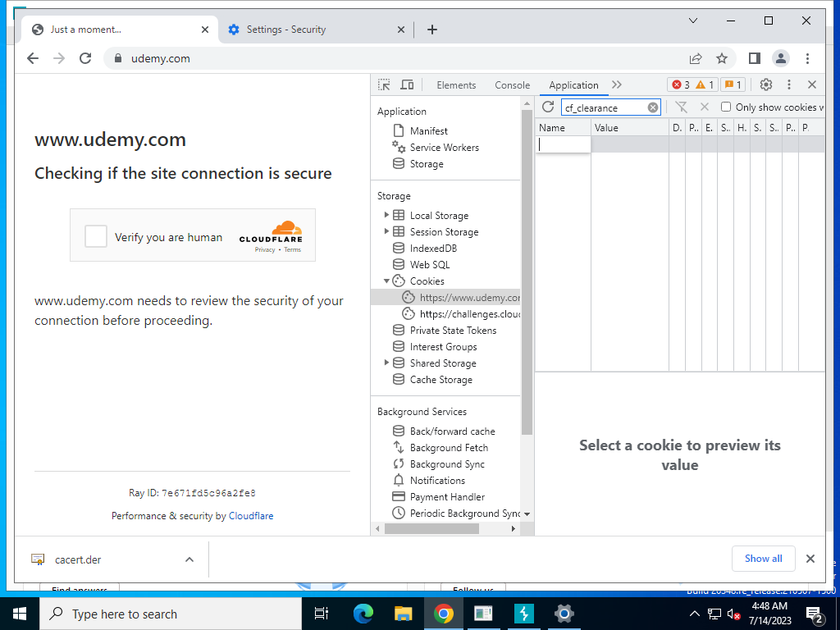The image size is (840, 630).
Task: Close the downloads bar
Action: point(810,559)
